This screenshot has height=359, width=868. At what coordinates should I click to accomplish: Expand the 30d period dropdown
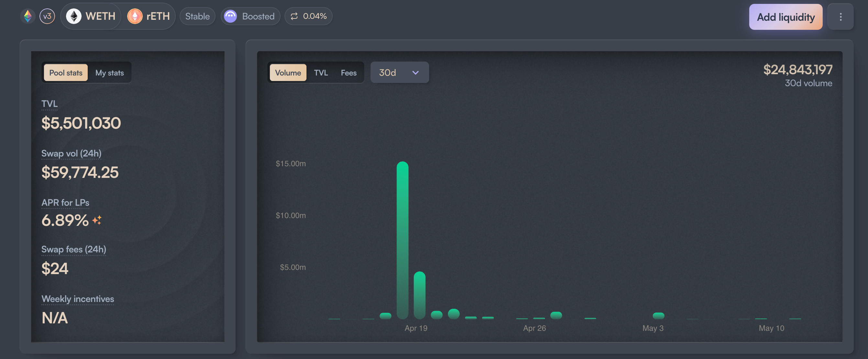tap(400, 72)
